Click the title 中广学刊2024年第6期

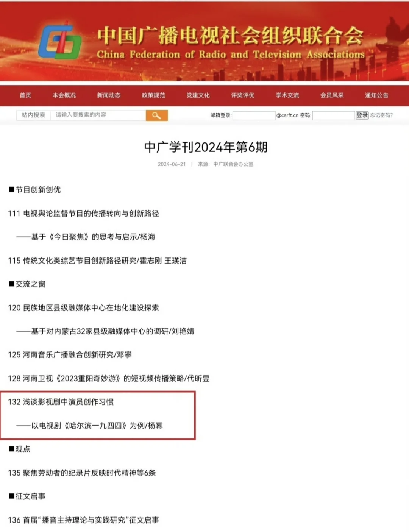tap(206, 147)
